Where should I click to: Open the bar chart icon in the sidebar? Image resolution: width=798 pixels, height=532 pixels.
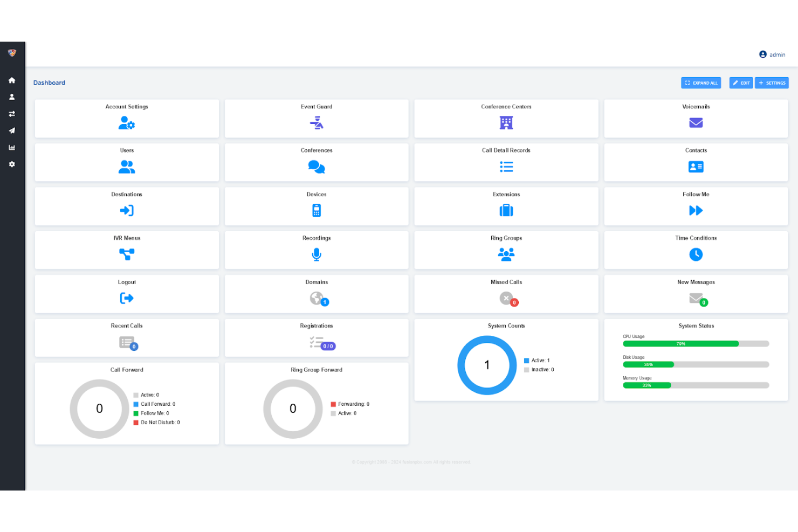(12, 147)
